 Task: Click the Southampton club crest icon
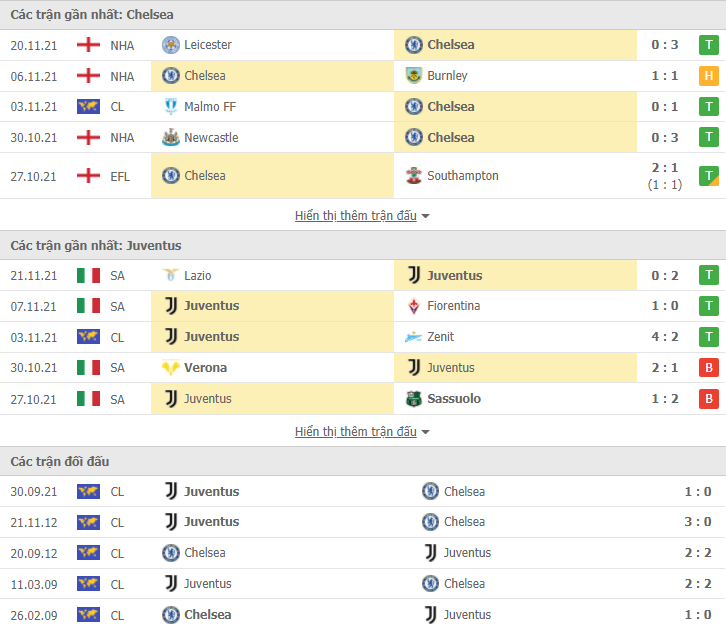(x=413, y=176)
